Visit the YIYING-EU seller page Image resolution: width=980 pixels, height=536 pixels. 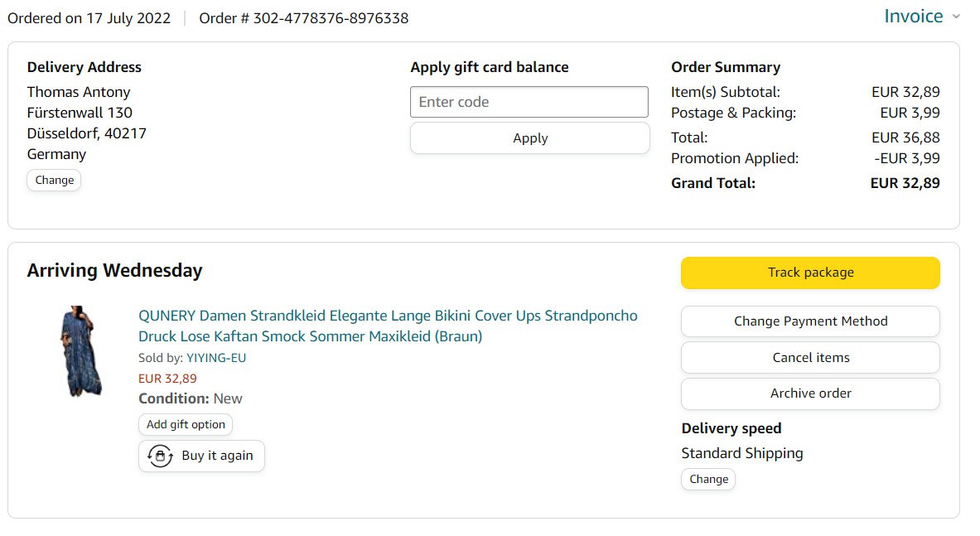[x=216, y=358]
